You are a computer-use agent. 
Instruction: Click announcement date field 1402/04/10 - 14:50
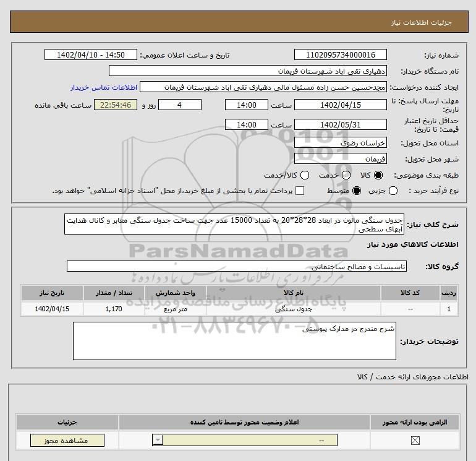tap(90, 54)
